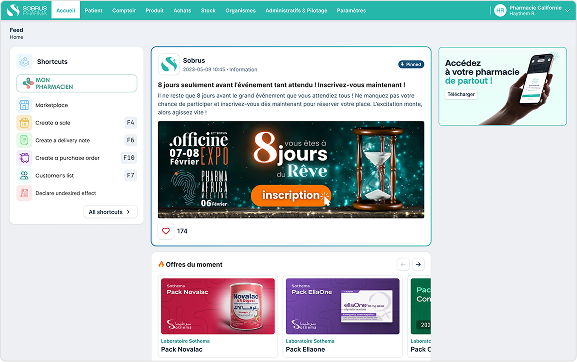
Task: Click the Create a sale icon
Action: tap(24, 123)
